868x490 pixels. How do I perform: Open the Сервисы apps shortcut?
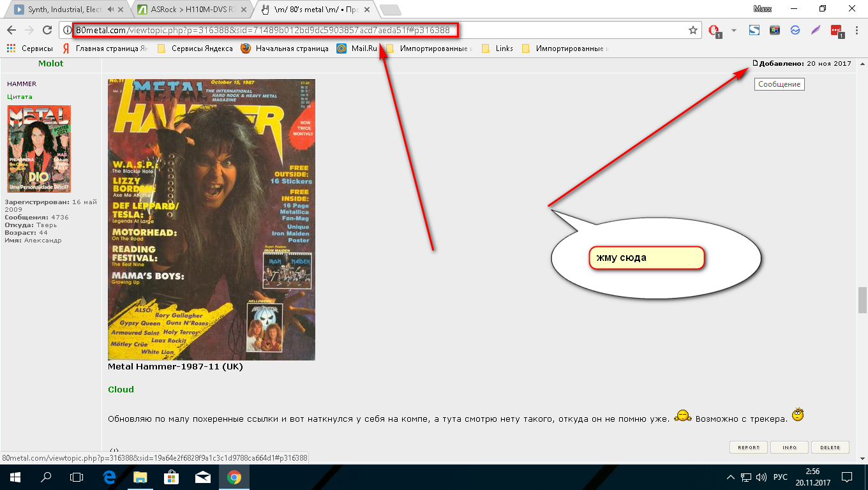pyautogui.click(x=30, y=48)
